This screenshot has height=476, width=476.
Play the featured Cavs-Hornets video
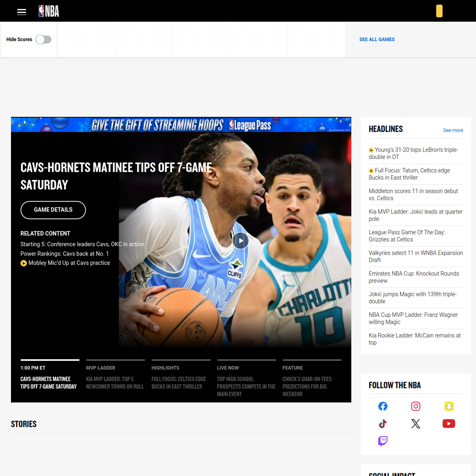pos(240,241)
